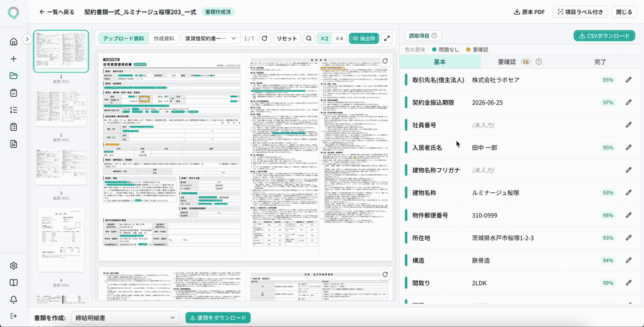Click the 書類をダウンロード button
This screenshot has width=644, height=327.
(x=218, y=318)
